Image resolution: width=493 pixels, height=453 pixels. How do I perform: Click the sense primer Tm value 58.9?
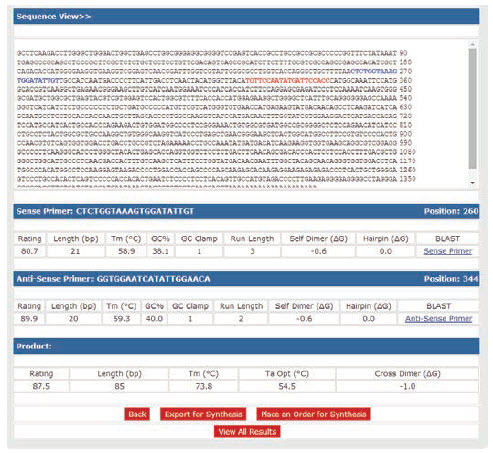tap(126, 251)
